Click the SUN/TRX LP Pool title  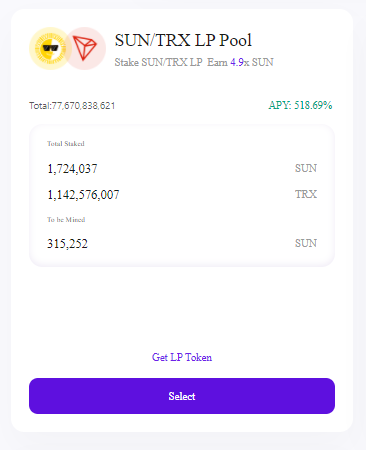183,40
